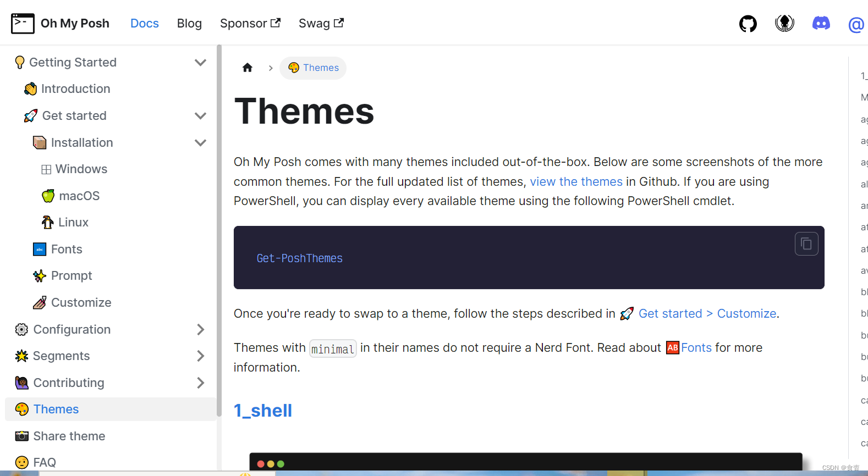The width and height of the screenshot is (868, 476).
Task: Click the face icon beside FAQ
Action: coord(21,462)
